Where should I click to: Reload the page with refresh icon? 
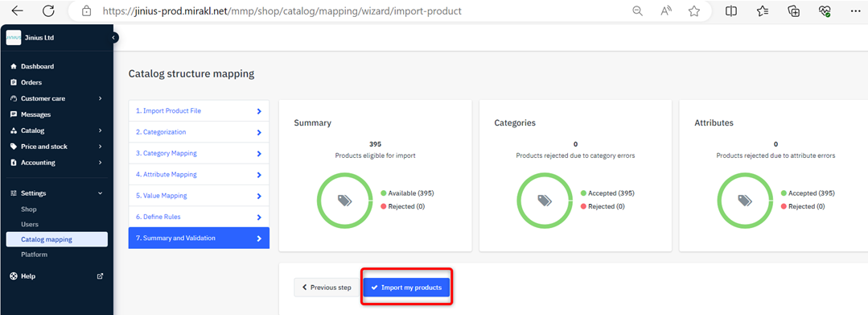coord(49,10)
